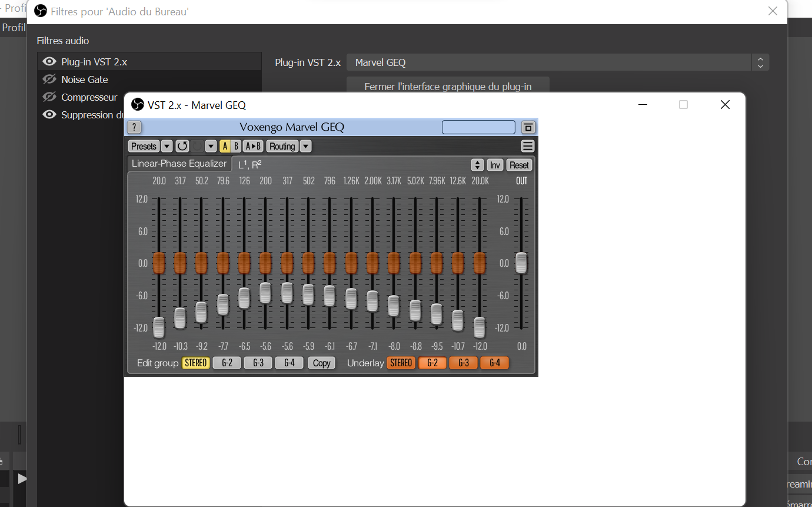812x507 pixels.
Task: Click the Reset button in the equalizer
Action: click(519, 165)
